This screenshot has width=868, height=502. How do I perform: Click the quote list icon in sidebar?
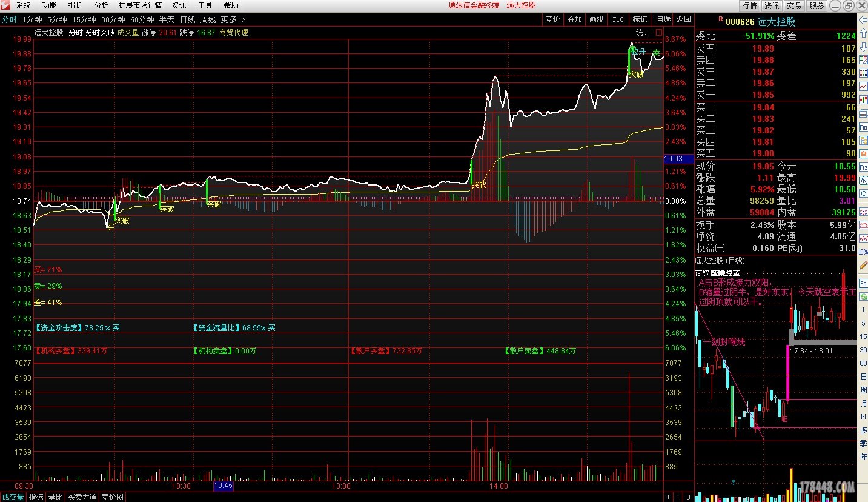[x=863, y=60]
